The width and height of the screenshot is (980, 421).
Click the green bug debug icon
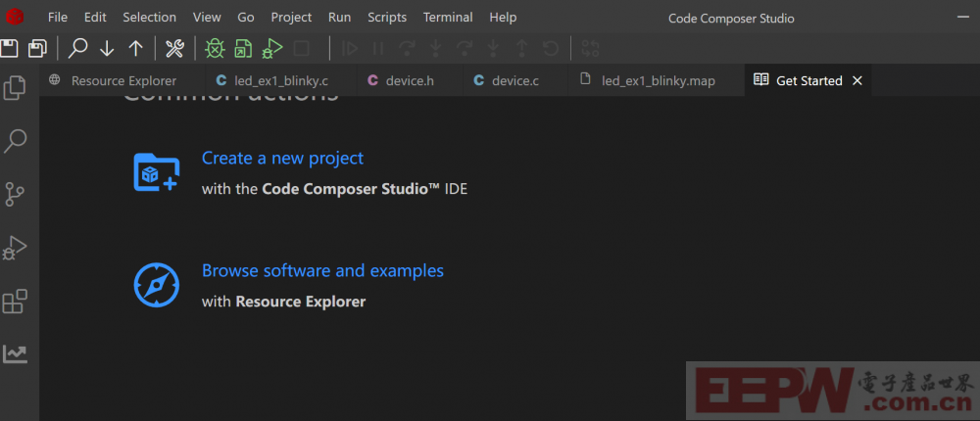(215, 48)
